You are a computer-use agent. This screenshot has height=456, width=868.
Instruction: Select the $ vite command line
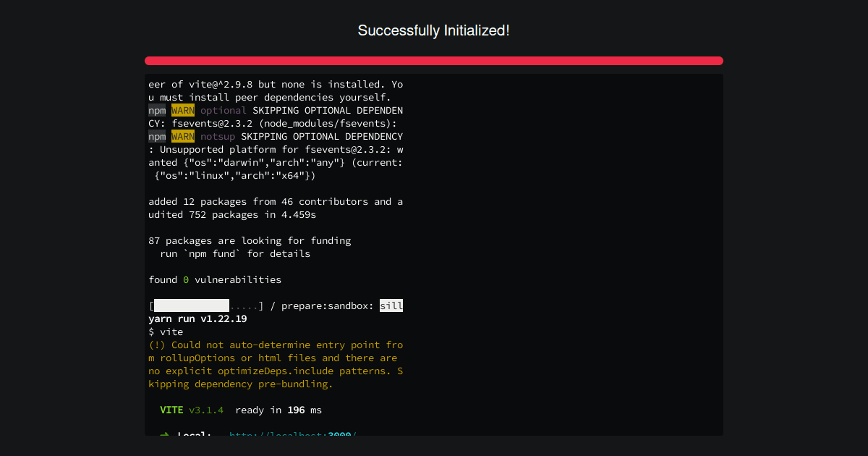[166, 332]
